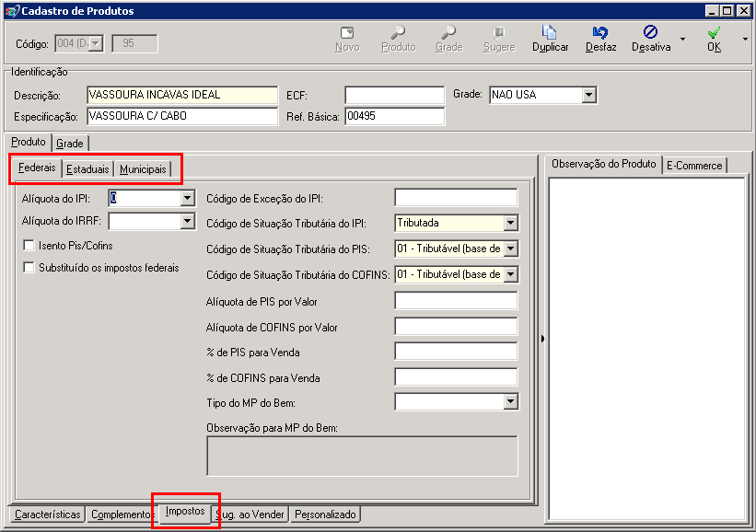Switch to the Municipais tab
Screen dimensions: 756x532
point(143,169)
